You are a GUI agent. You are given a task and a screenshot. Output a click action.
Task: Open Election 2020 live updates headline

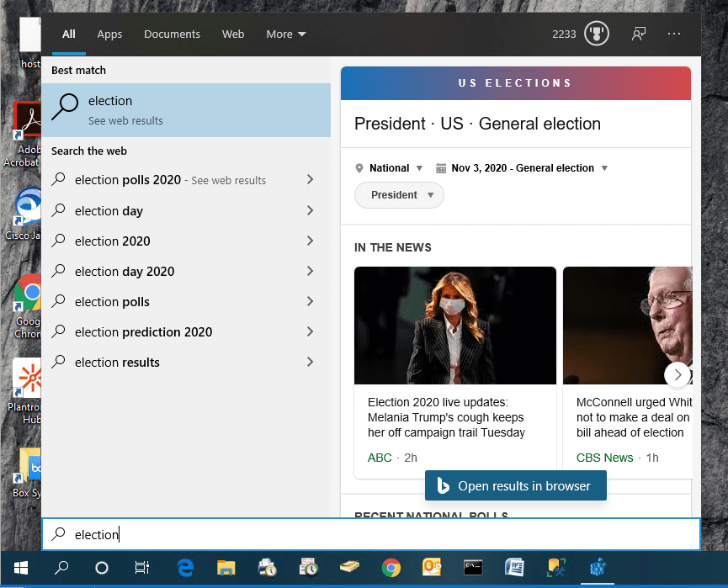pos(446,417)
